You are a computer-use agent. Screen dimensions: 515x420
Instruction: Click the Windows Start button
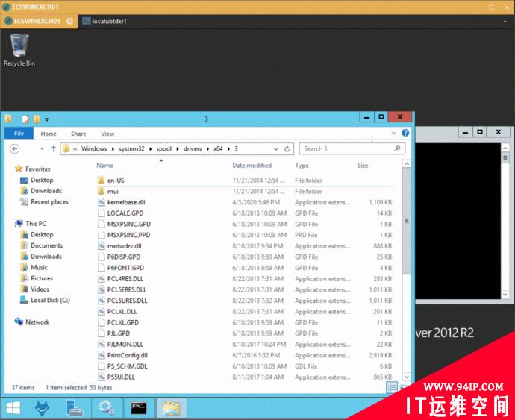click(13, 408)
